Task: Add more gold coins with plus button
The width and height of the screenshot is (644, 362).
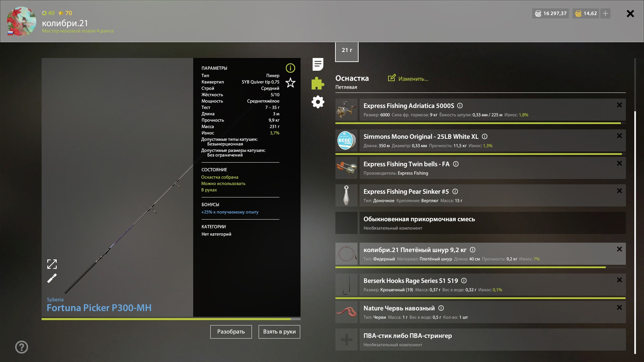Action: pyautogui.click(x=605, y=13)
